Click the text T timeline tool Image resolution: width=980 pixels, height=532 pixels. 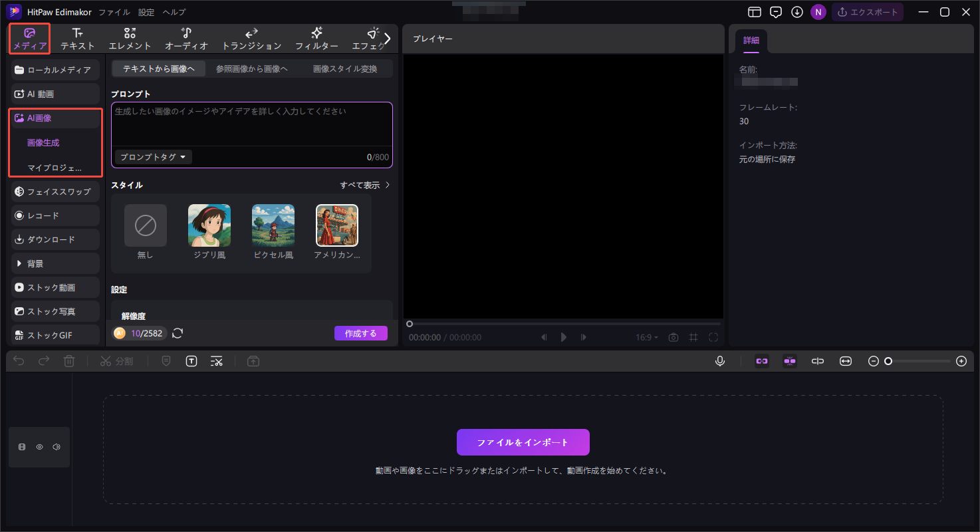point(191,360)
